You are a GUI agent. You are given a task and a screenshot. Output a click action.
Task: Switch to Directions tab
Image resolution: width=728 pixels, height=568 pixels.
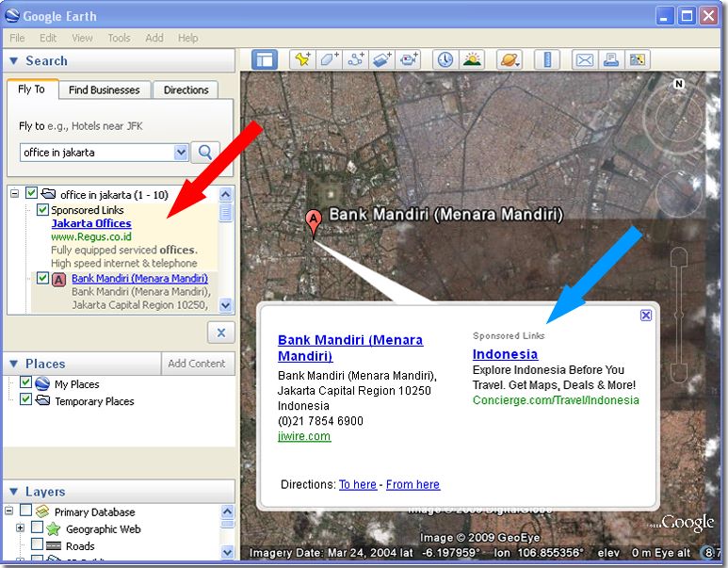point(186,89)
